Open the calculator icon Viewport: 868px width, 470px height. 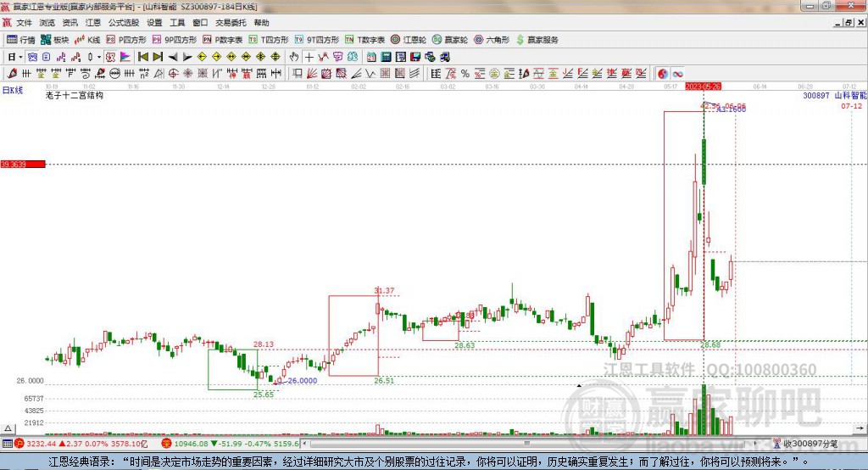(x=387, y=57)
